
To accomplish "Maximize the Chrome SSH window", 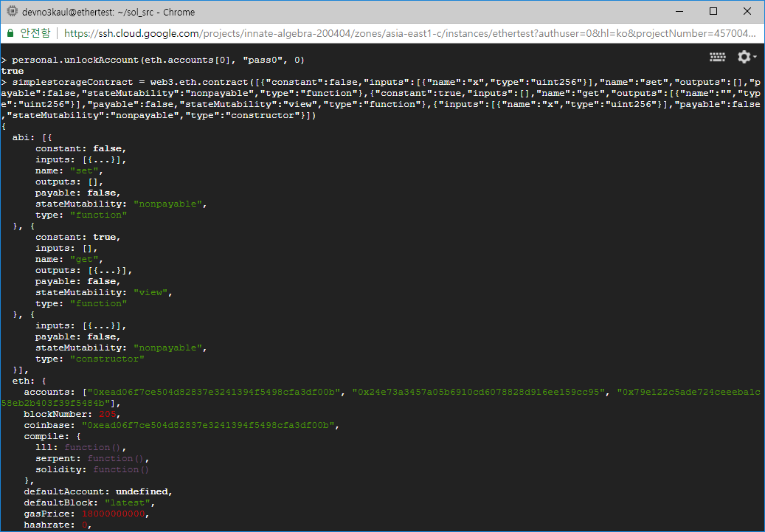I will 713,11.
